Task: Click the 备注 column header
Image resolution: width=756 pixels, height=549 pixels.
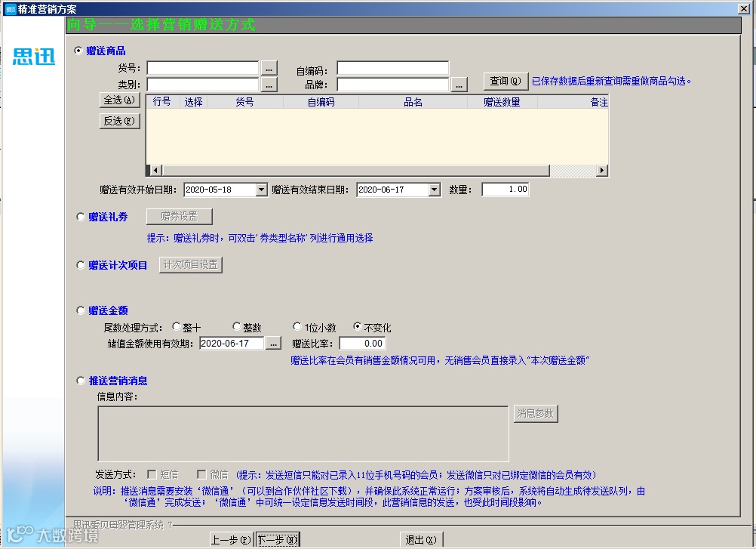Action: (573, 102)
